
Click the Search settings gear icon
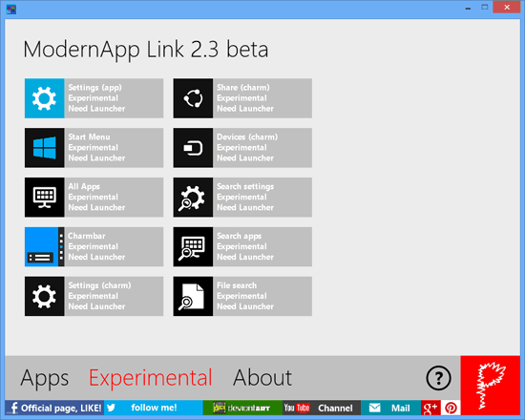coord(193,198)
